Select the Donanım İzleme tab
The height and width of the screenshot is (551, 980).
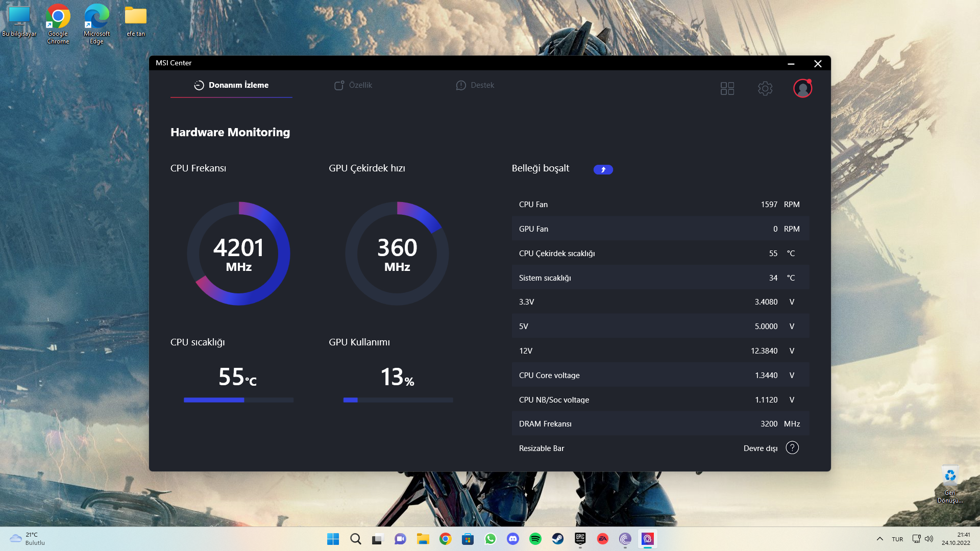tap(231, 85)
